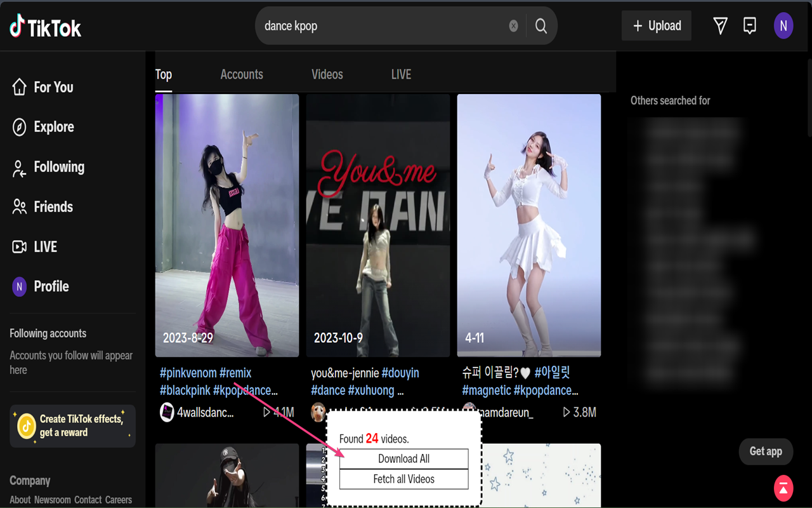Click the 'Following accounts' heading
The width and height of the screenshot is (812, 508).
coord(48,333)
